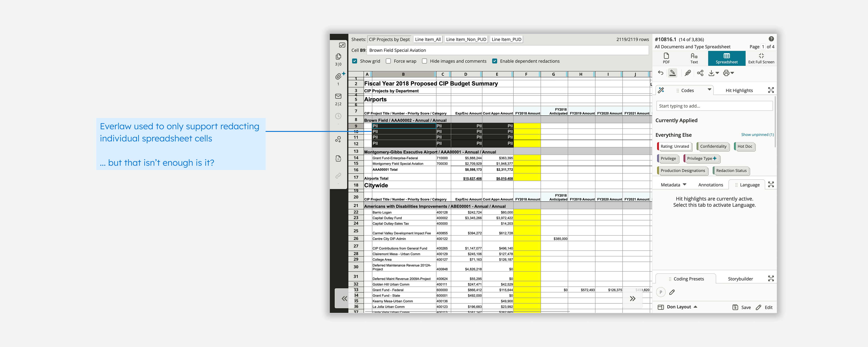Open the attachments paperclip icon in sidebar
The width and height of the screenshot is (868, 347).
pyautogui.click(x=338, y=77)
